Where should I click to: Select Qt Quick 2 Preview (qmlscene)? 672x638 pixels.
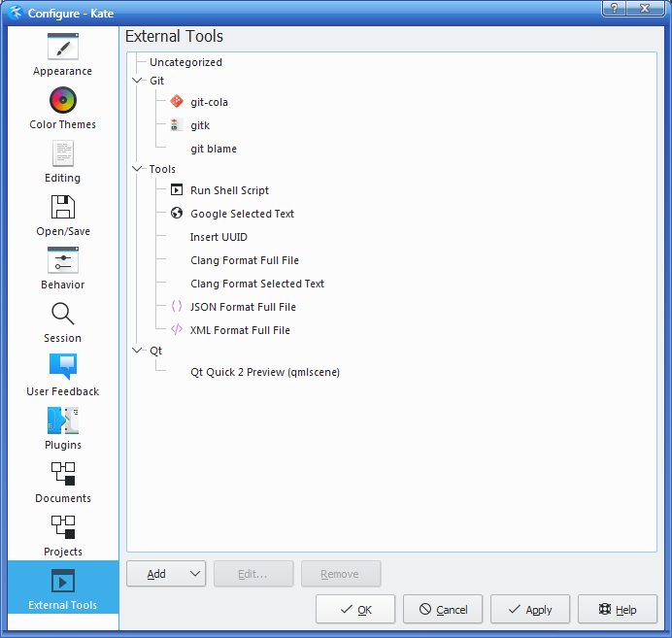[x=265, y=372]
